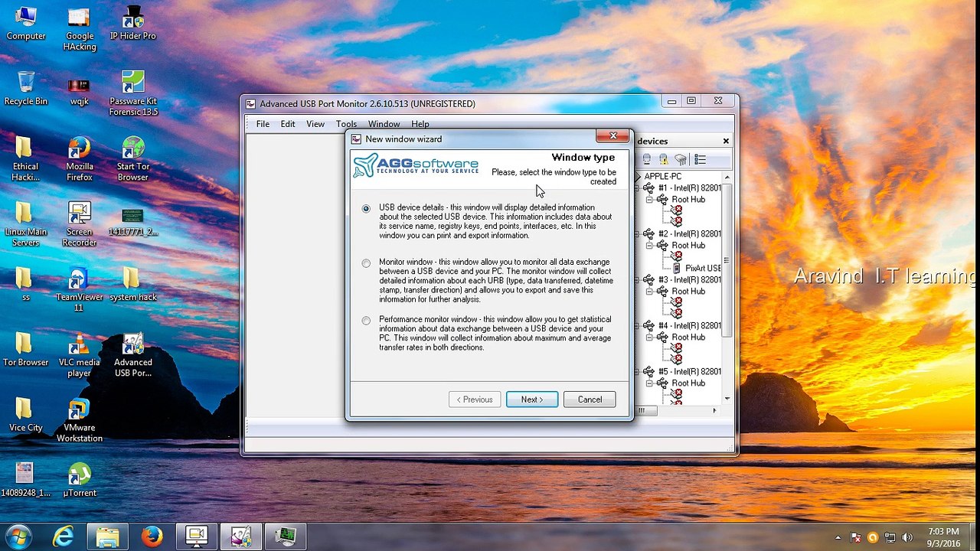This screenshot has width=980, height=551.
Task: Click the volume icon in system tray
Action: coord(908,537)
